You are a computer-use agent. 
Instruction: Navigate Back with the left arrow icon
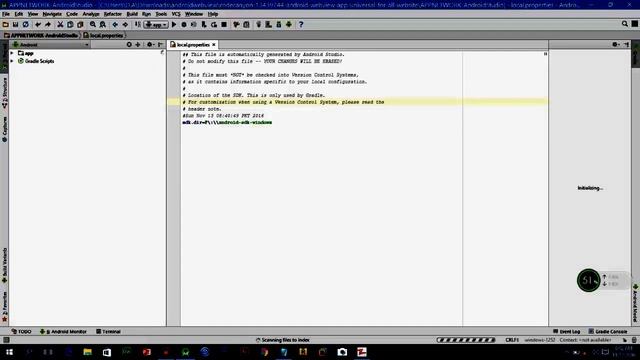(115, 24)
